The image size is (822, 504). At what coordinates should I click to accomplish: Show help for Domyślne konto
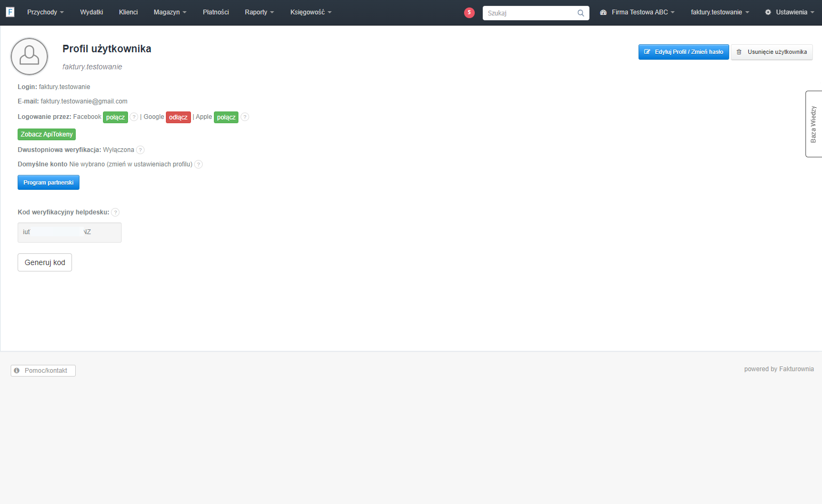point(198,164)
